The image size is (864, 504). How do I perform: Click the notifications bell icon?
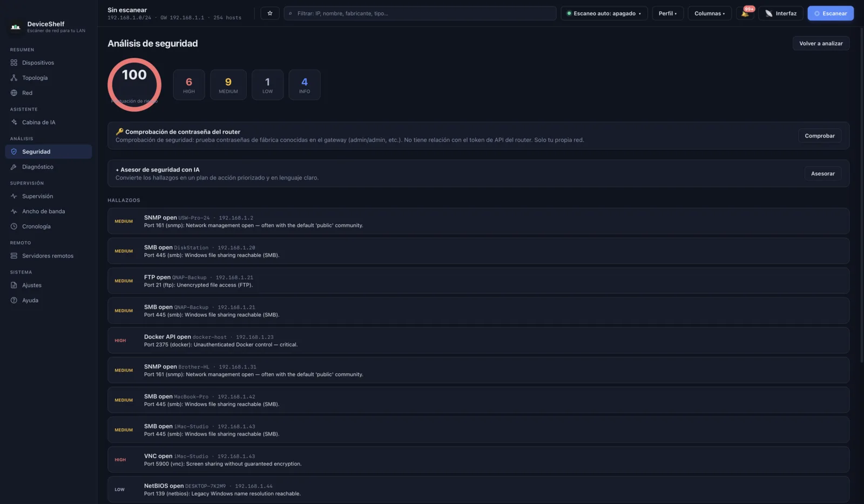[x=745, y=13]
